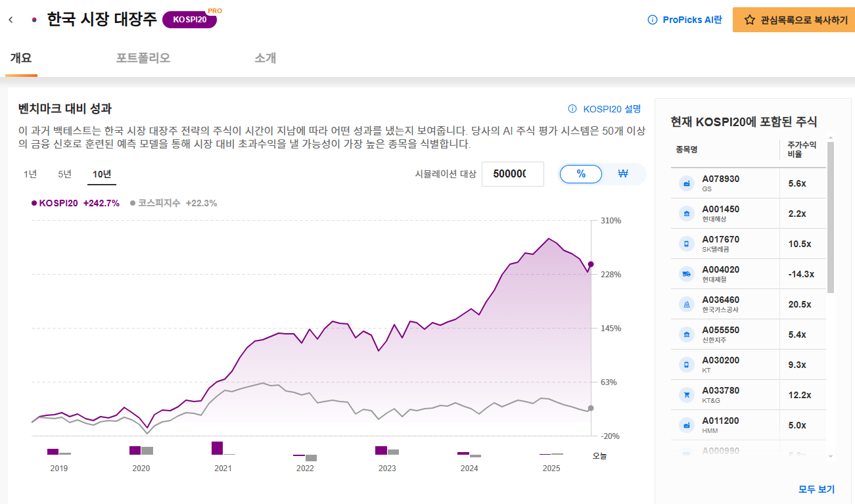Click the 모두 보기 link
Screen dimensions: 855x504
pyautogui.click(x=816, y=489)
